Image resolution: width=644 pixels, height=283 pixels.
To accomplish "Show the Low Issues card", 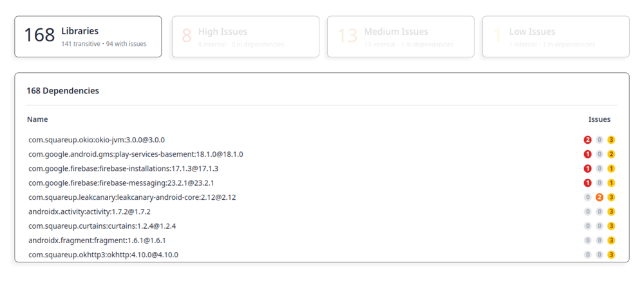I will pyautogui.click(x=556, y=37).
